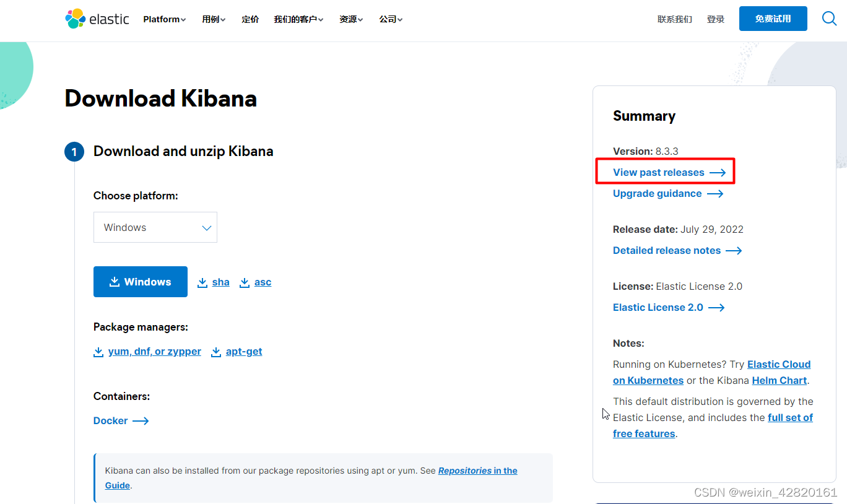The width and height of the screenshot is (847, 504).
Task: Open the 定价 page
Action: [250, 19]
